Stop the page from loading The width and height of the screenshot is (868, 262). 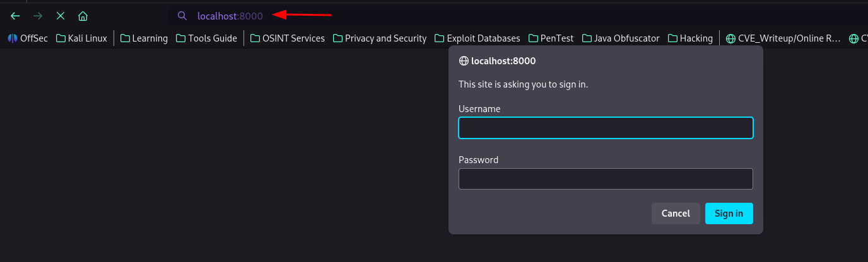tap(61, 16)
